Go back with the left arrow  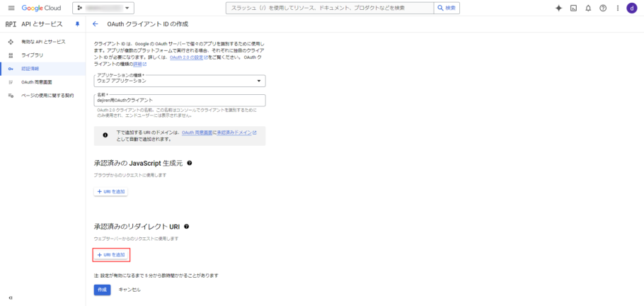coord(95,23)
